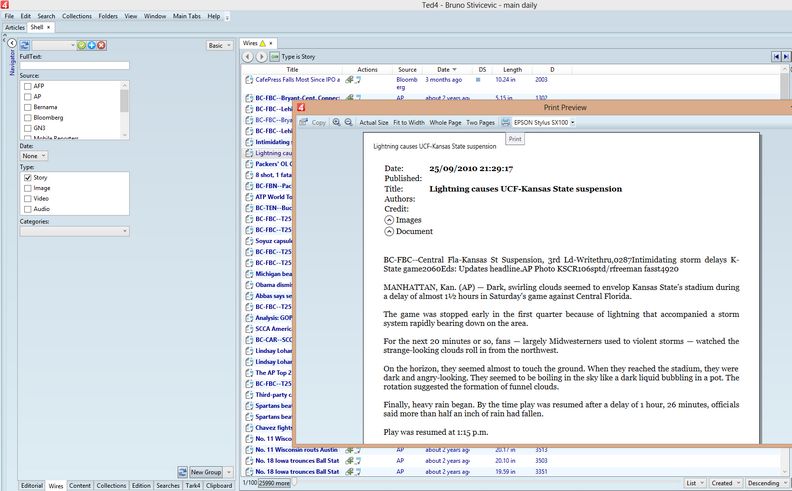Image resolution: width=792 pixels, height=491 pixels.
Task: Click the printer icon in Print Preview
Action: pyautogui.click(x=506, y=122)
